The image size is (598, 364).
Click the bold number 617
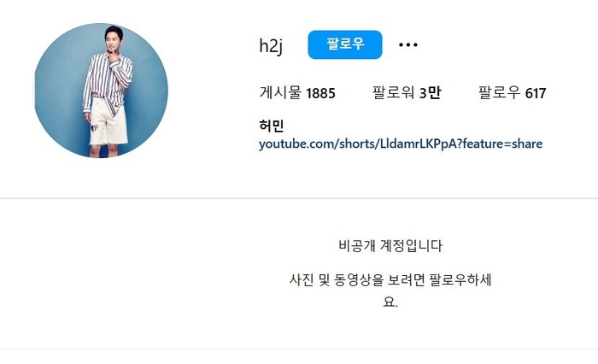tap(536, 93)
